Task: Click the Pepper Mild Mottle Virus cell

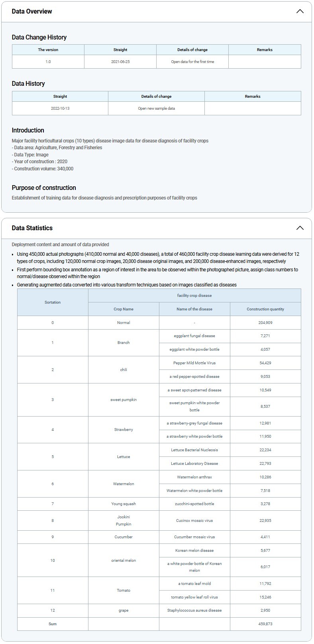Action: tap(194, 363)
